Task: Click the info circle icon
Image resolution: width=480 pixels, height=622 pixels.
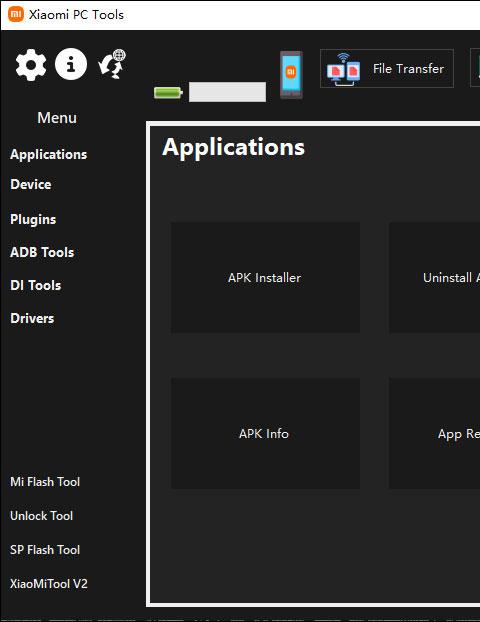Action: coord(71,64)
